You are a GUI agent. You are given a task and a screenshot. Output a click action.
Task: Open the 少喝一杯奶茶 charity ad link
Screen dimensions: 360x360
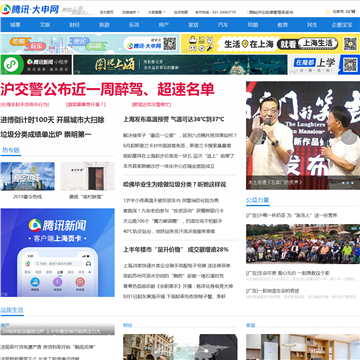[x=291, y=215]
